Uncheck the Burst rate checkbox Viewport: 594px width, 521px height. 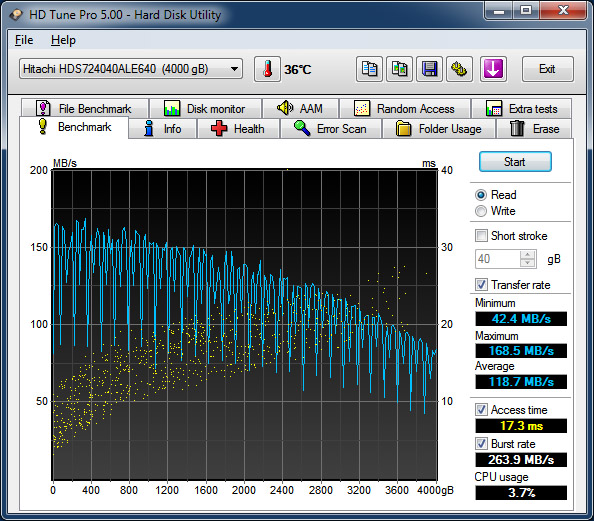(481, 443)
